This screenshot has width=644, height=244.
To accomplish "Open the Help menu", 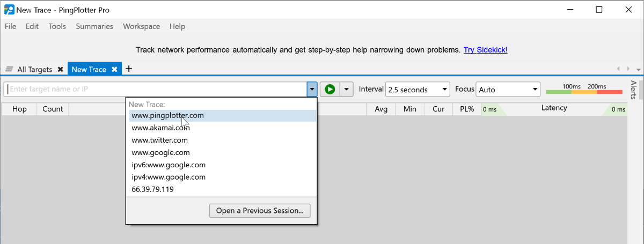I will point(177,26).
